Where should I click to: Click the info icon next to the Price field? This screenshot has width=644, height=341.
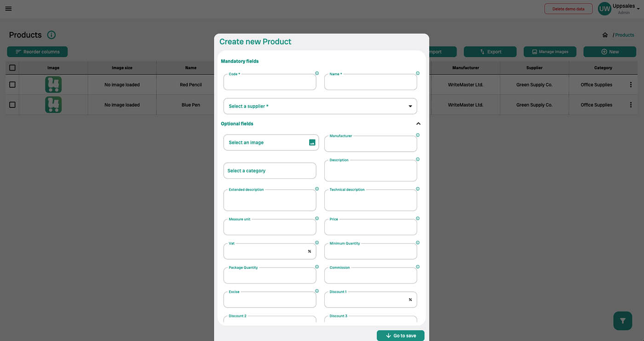(x=417, y=218)
